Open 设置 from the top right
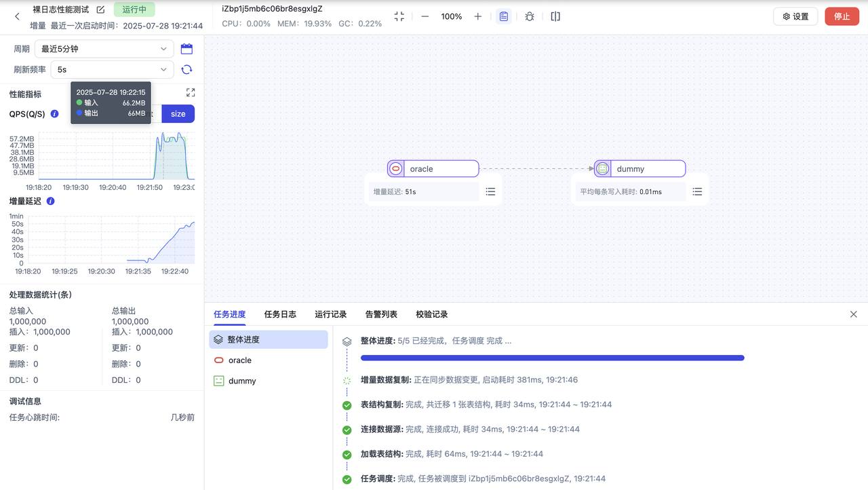Viewport: 868px width, 490px height. tap(795, 16)
